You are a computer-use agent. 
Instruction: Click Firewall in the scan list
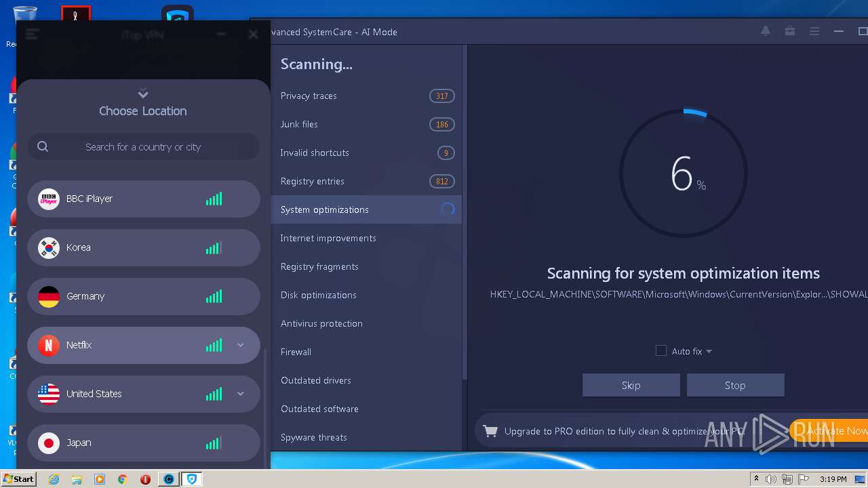point(366,352)
